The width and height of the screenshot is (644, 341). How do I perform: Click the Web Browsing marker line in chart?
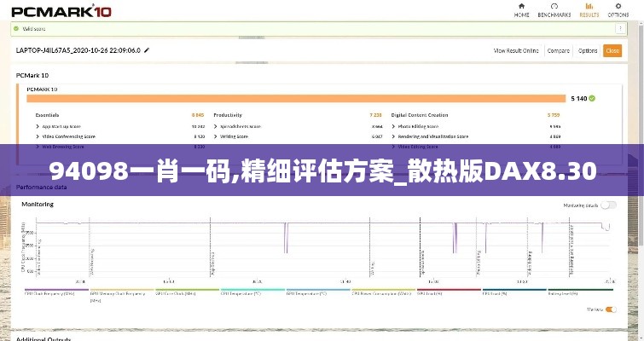(90, 246)
